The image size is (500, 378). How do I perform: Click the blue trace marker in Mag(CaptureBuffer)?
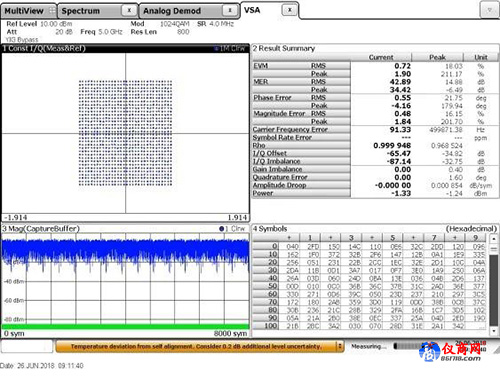221,229
